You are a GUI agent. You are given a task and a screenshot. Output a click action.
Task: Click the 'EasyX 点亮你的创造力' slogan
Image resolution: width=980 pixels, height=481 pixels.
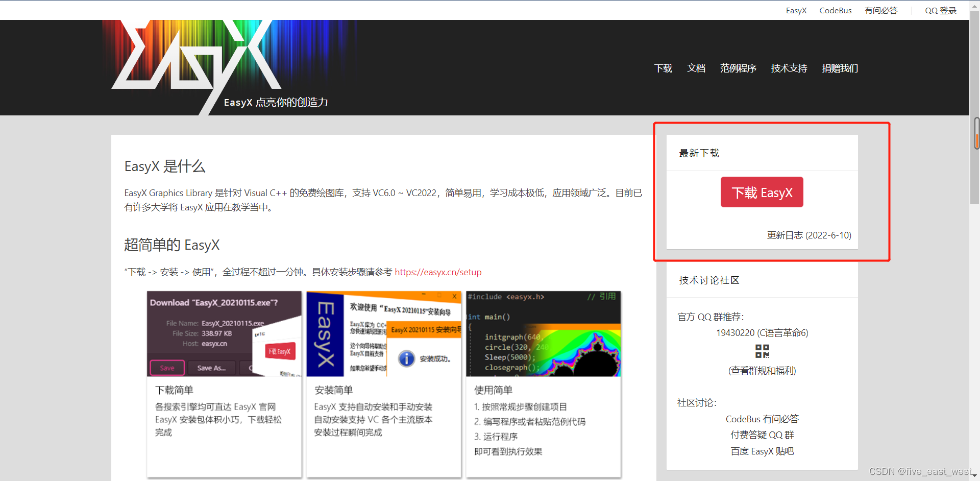276,102
